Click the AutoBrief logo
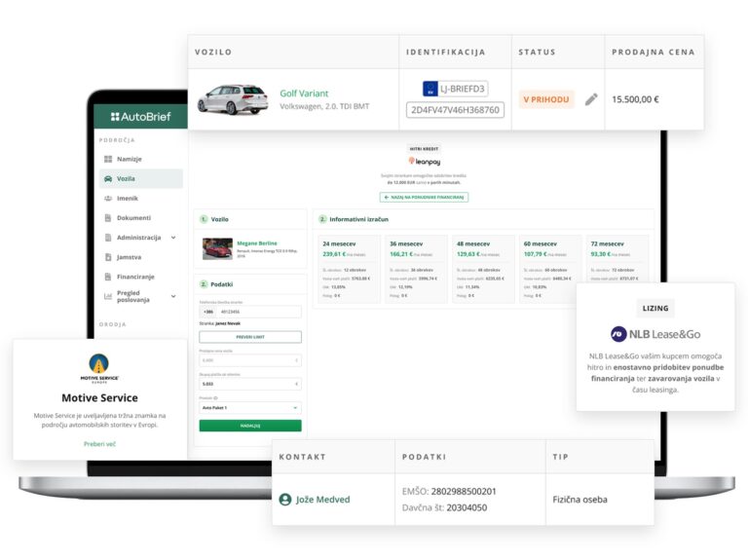Screen dimensions: 748x560 pyautogui.click(x=140, y=117)
